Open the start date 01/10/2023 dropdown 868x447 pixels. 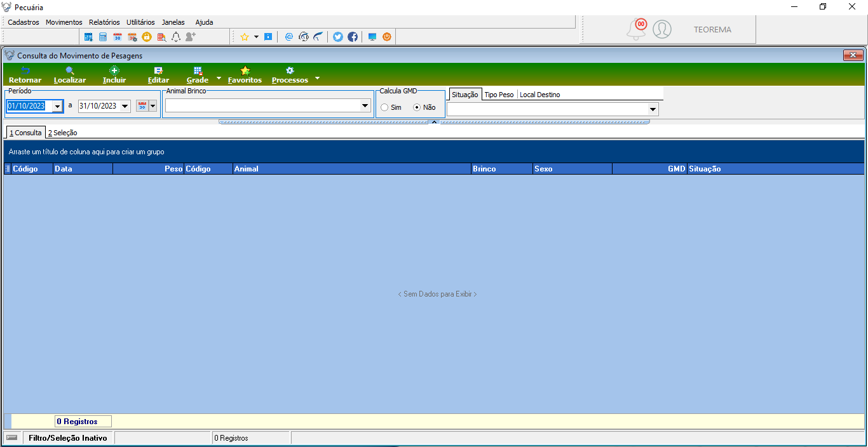(58, 107)
